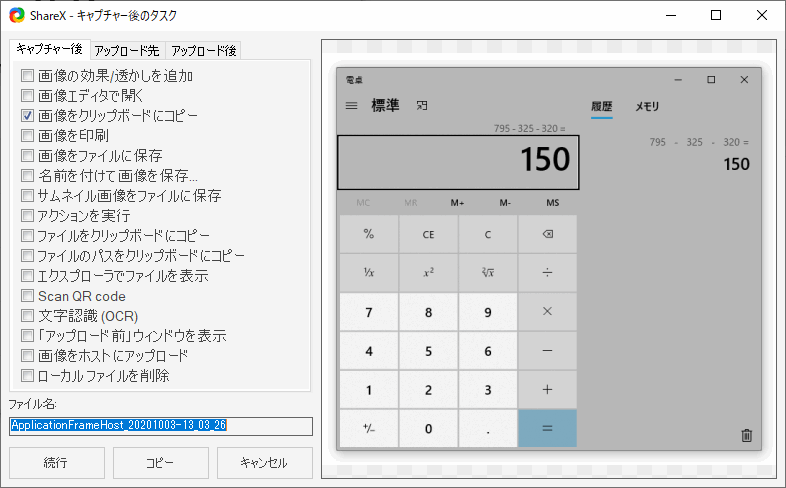Tick 名前を付けて画像を保存... checkbox

(x=28, y=176)
